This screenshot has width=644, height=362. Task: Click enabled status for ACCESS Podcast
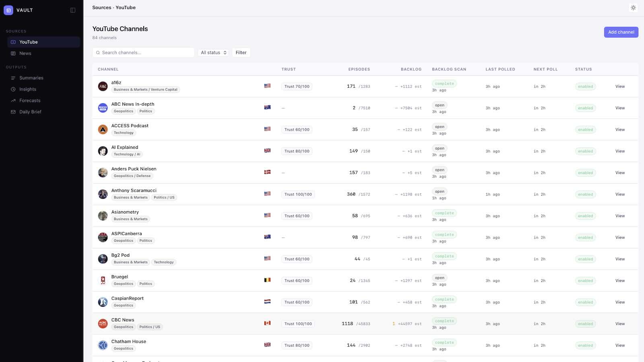tap(585, 130)
